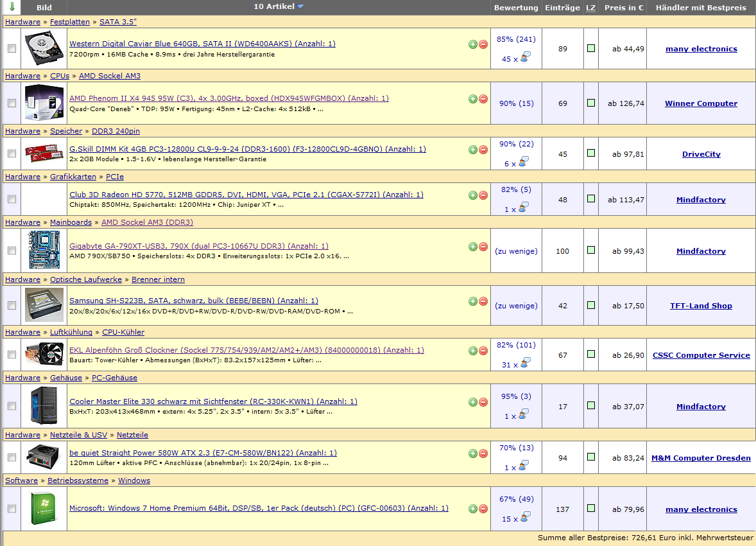Sort by Einträge column header
Viewport: 756px width, 546px height.
[562, 8]
